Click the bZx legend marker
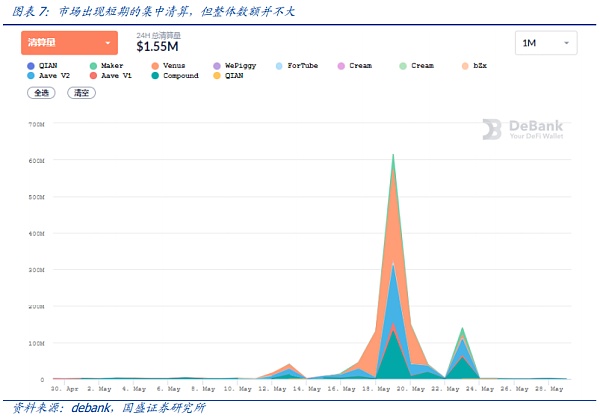 [466, 65]
